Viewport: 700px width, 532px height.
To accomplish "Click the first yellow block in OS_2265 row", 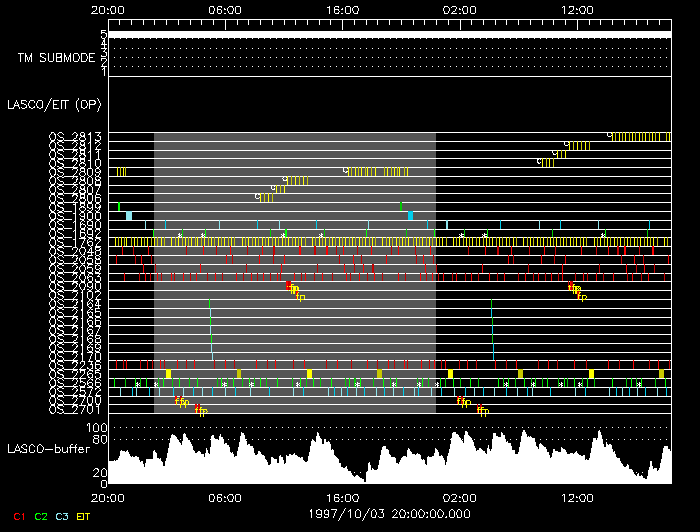I will pyautogui.click(x=168, y=374).
